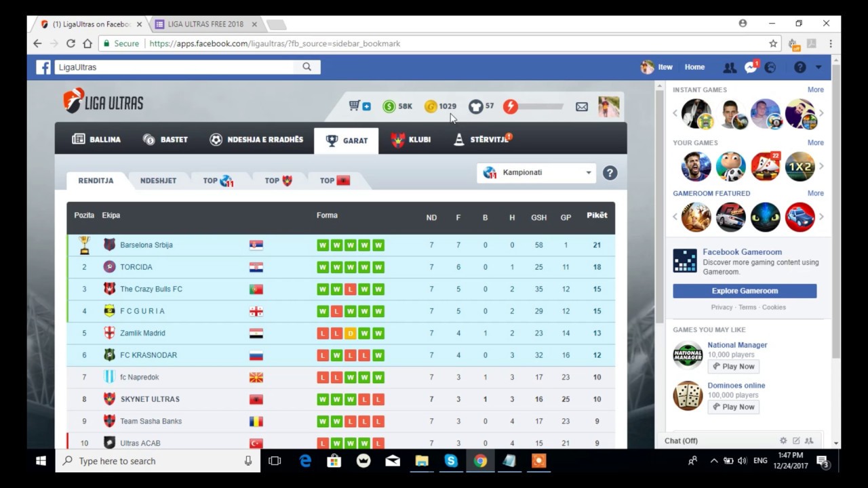This screenshot has width=868, height=488.
Task: Open Facebook quick help icon
Action: tap(800, 67)
